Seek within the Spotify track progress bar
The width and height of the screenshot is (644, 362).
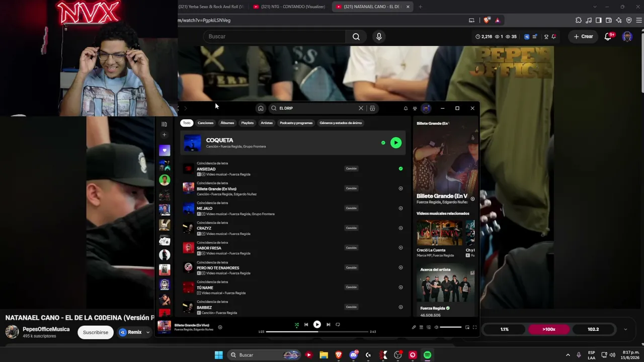coord(317,332)
